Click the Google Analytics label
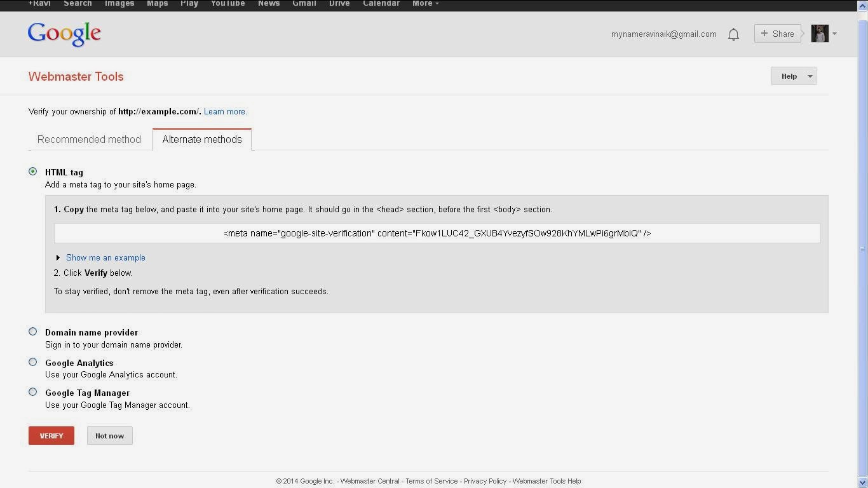Image resolution: width=868 pixels, height=488 pixels. (x=79, y=363)
